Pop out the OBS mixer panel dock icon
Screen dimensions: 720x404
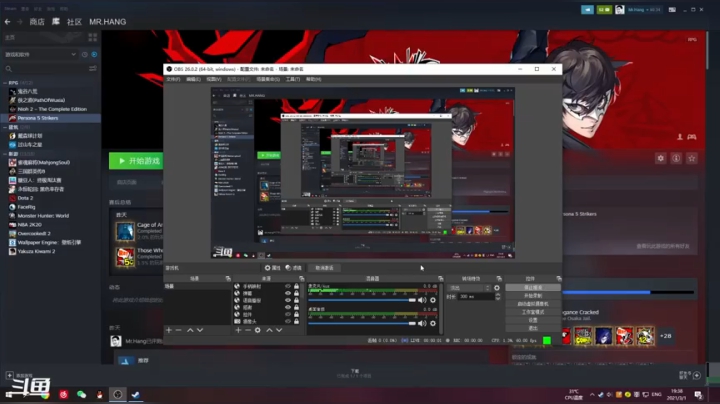(440, 279)
